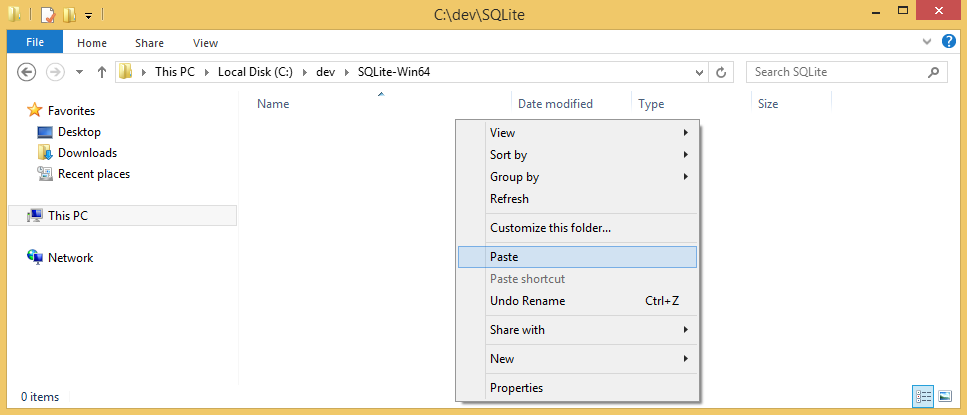The width and height of the screenshot is (967, 415).
Task: Choose Paste from the context menu
Action: 577,257
